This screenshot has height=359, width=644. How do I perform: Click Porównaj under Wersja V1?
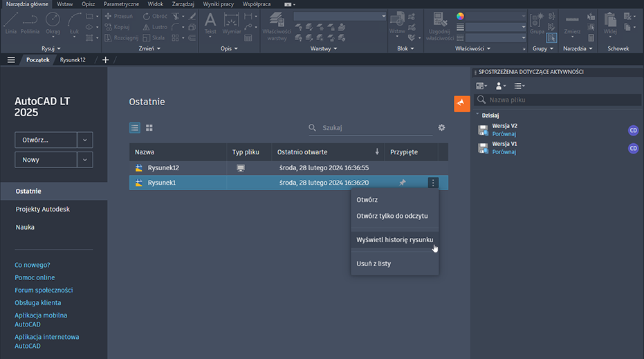[504, 152]
